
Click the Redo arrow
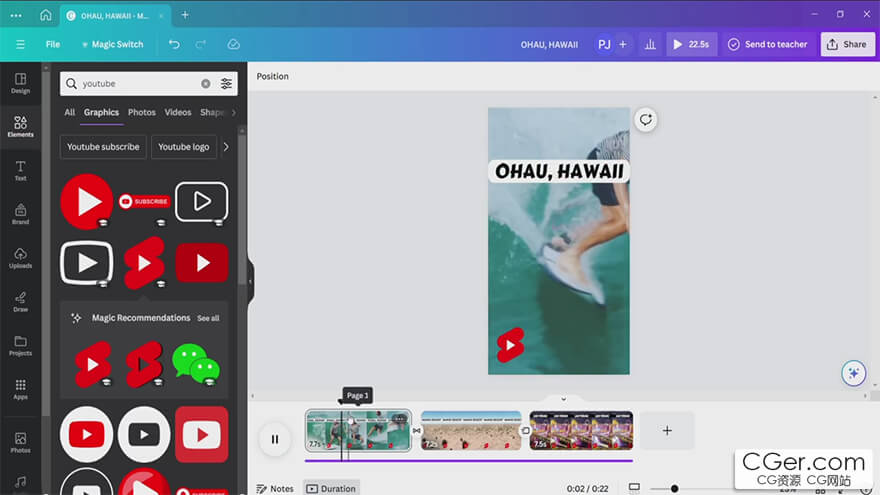(x=200, y=44)
